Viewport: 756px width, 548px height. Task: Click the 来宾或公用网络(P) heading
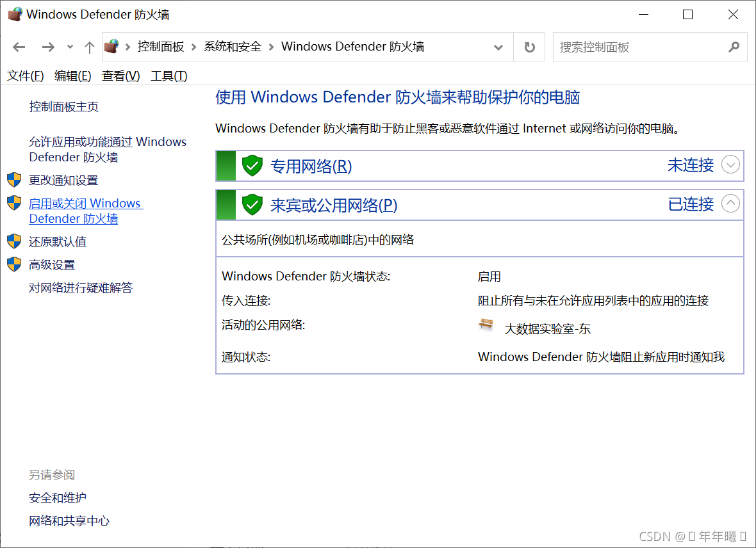coord(334,205)
